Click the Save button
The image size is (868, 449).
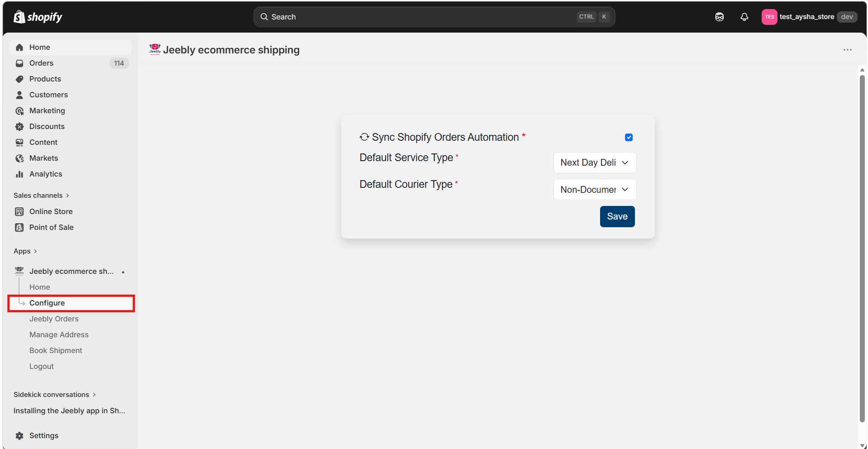click(x=617, y=216)
